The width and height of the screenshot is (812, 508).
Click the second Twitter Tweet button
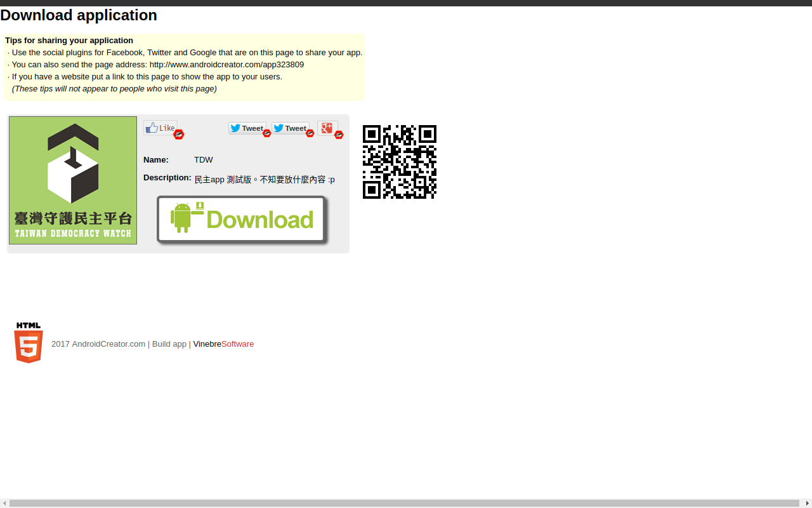click(290, 128)
